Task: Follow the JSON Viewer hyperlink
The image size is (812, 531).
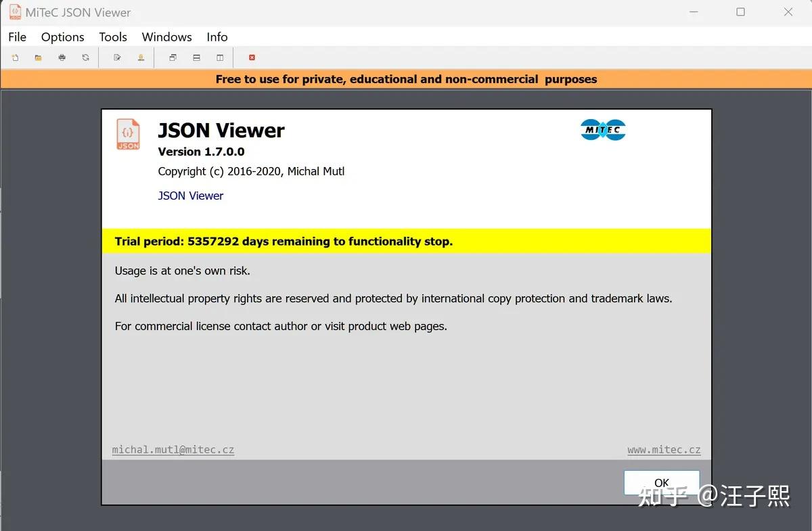Action: coord(190,195)
